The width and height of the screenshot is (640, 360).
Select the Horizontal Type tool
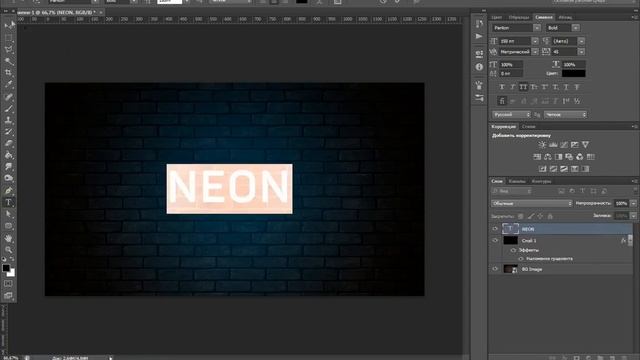[x=9, y=202]
